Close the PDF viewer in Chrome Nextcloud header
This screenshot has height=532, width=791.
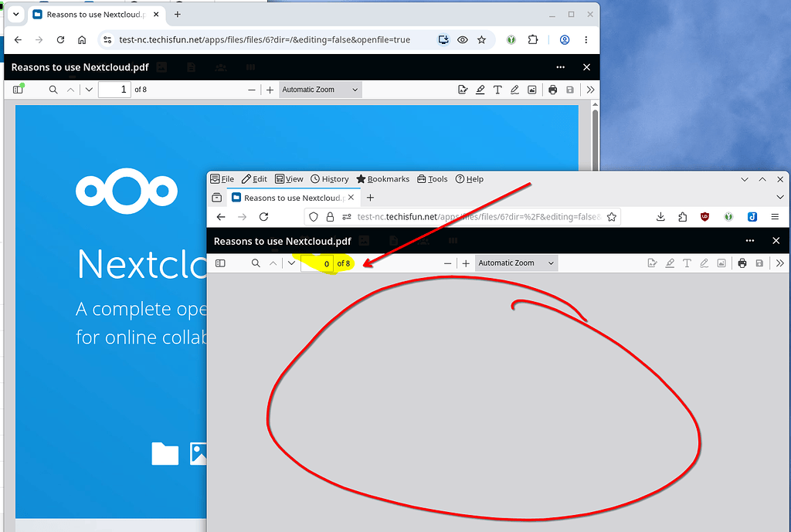(x=586, y=67)
